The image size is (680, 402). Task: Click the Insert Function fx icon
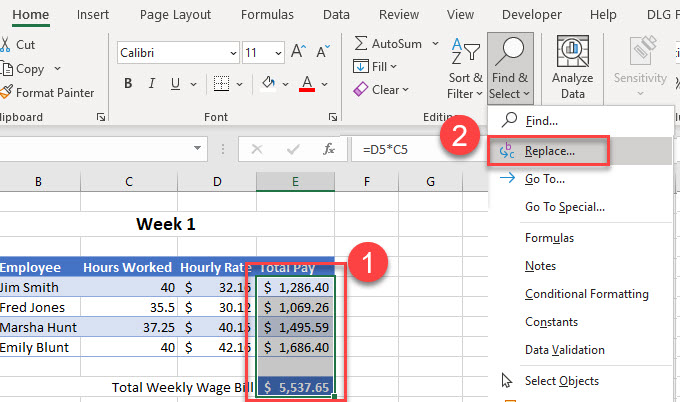(328, 149)
